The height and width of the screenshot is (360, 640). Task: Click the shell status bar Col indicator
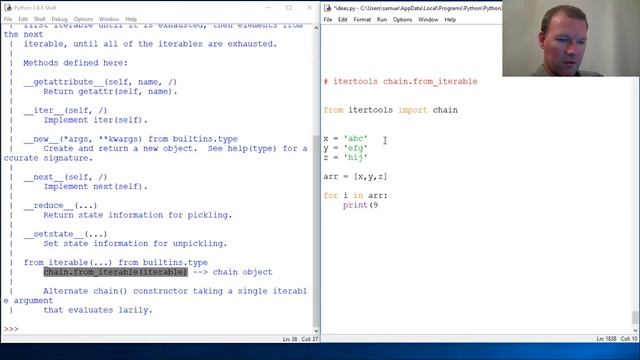coord(309,339)
